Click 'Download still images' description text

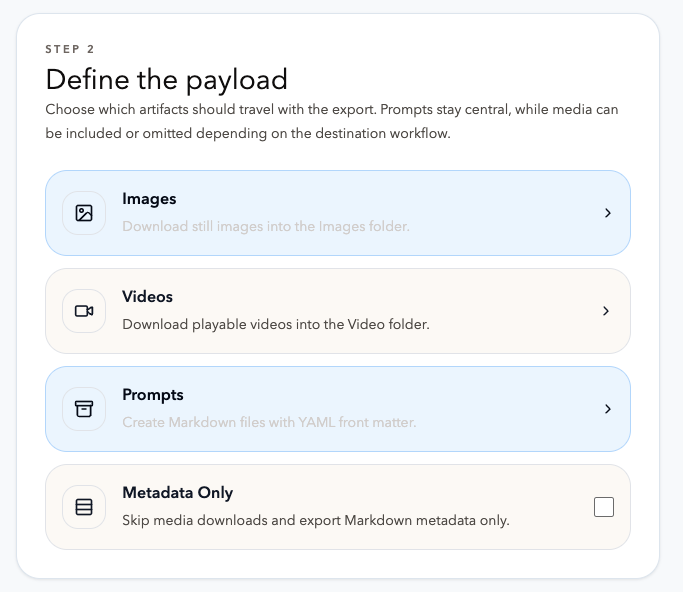tap(265, 227)
